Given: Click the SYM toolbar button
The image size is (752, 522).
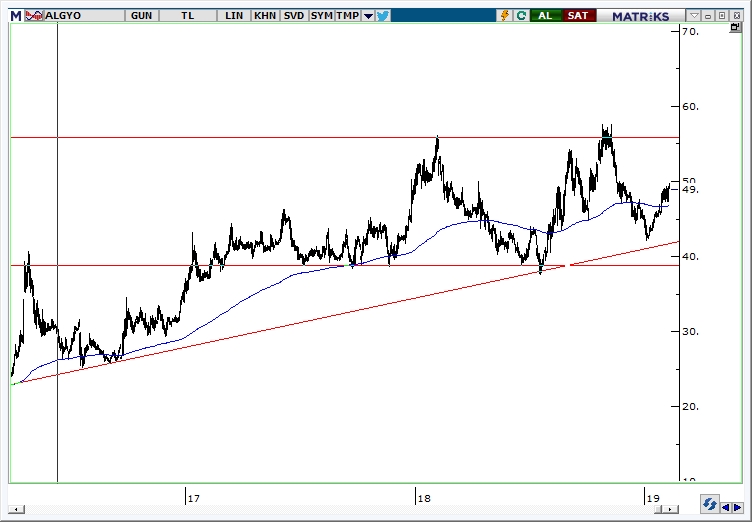Looking at the screenshot, I should (x=321, y=16).
